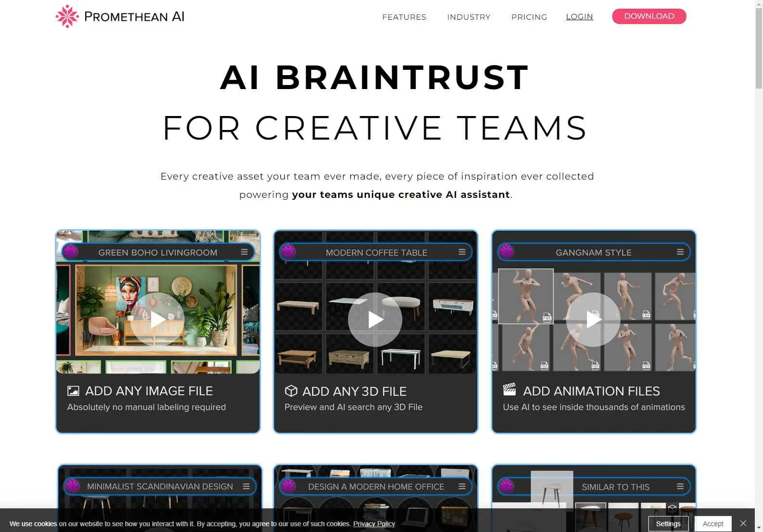Click 'Use AI to see inside thousands of animations'
This screenshot has width=763, height=532.
[593, 407]
